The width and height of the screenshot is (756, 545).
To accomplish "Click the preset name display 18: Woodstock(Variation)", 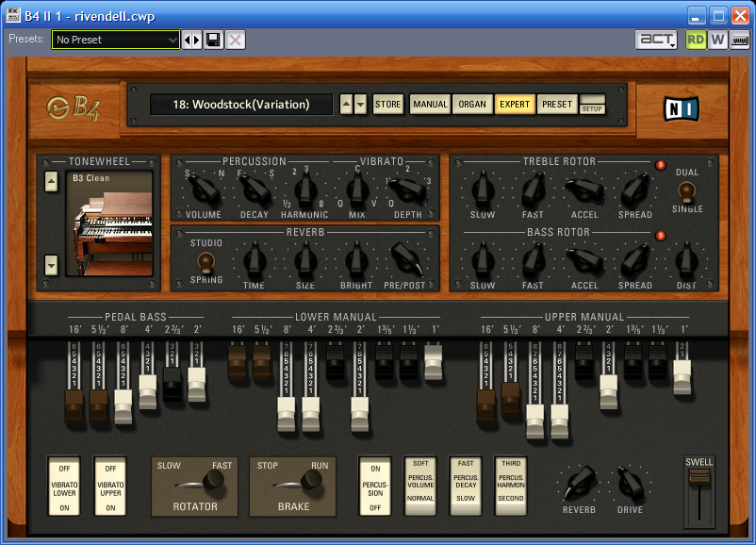I will pyautogui.click(x=241, y=104).
